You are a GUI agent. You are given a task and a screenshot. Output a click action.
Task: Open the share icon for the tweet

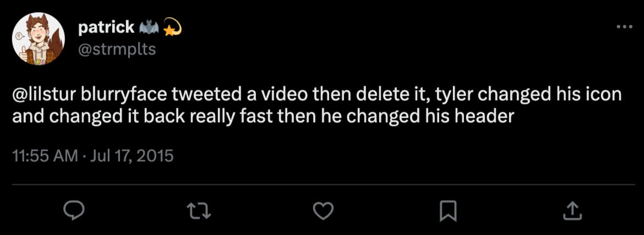tap(571, 210)
